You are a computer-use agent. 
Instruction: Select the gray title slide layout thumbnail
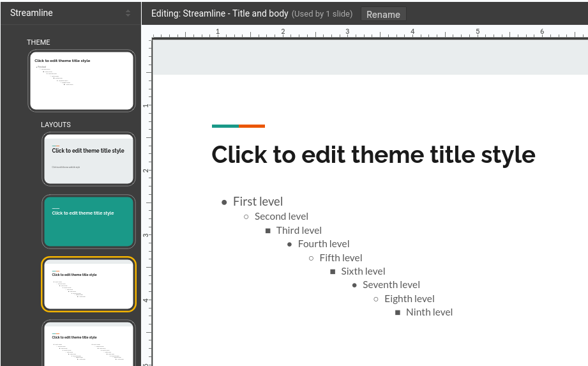pos(89,160)
